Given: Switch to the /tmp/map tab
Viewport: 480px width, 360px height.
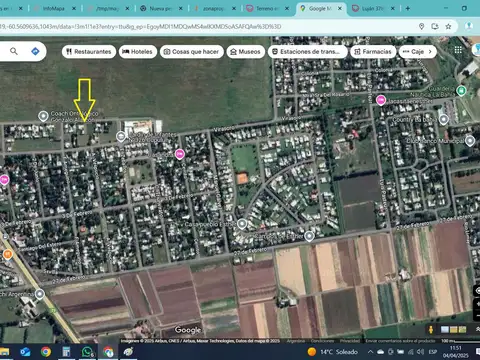Looking at the screenshot, I should coord(108,8).
